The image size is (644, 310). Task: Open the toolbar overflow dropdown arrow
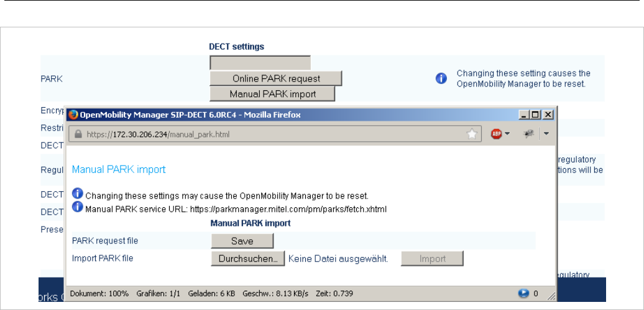tap(546, 134)
